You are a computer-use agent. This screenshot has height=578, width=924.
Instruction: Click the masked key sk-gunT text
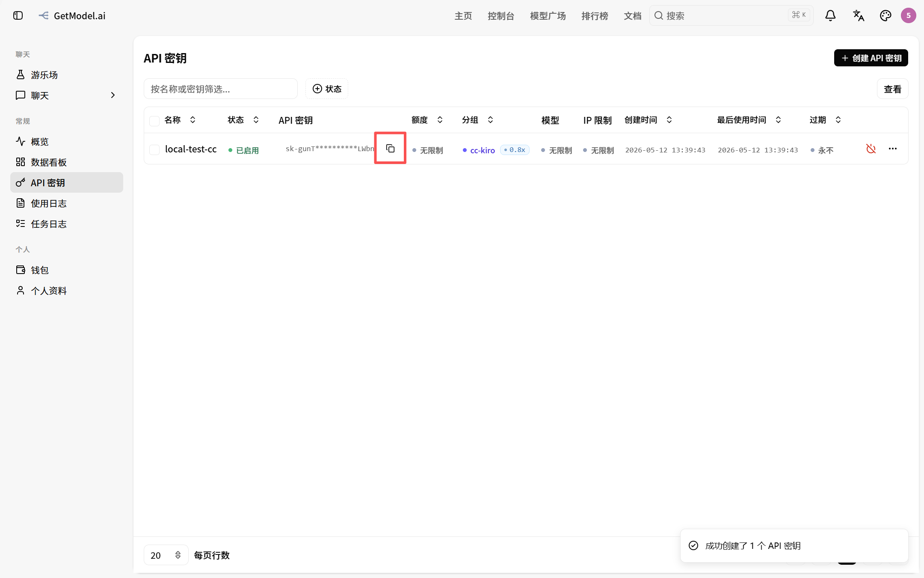click(x=330, y=149)
